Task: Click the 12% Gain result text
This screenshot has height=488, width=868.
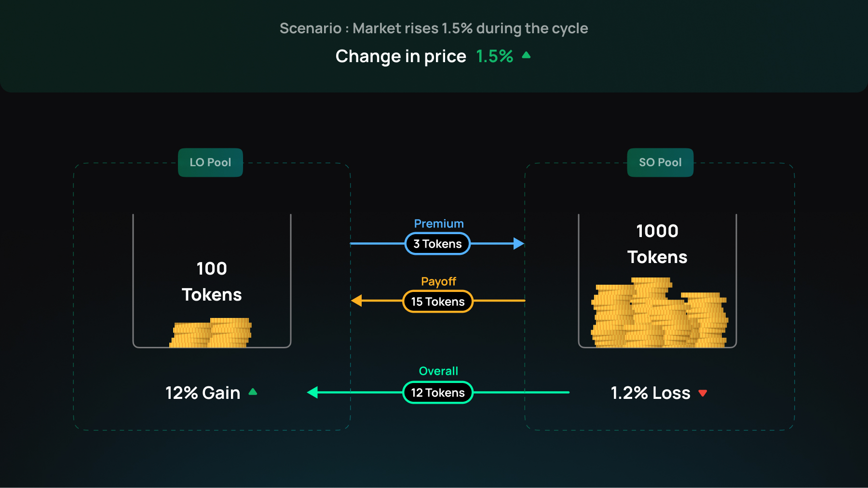Action: 203,393
